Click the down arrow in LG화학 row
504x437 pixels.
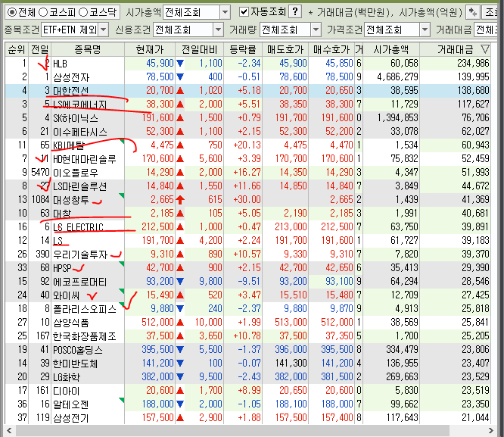tap(180, 377)
